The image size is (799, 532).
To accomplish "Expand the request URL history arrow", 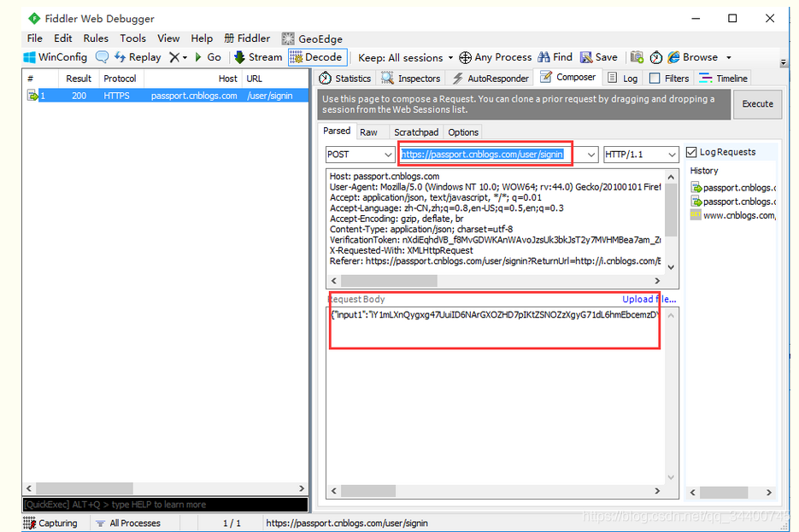I will coord(591,155).
